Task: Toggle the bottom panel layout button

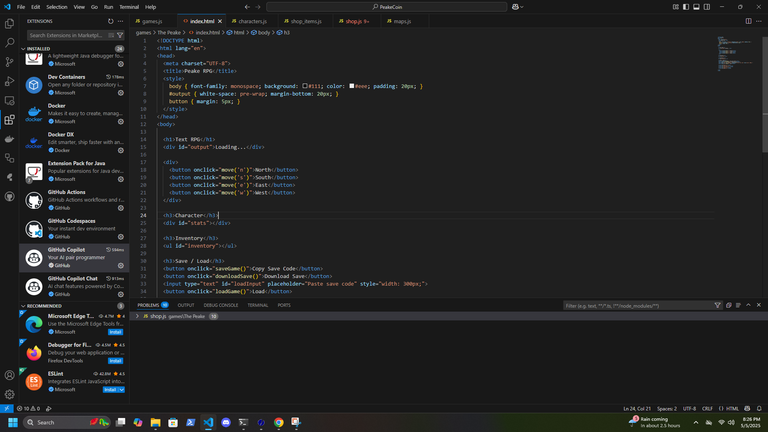Action: 696,7
